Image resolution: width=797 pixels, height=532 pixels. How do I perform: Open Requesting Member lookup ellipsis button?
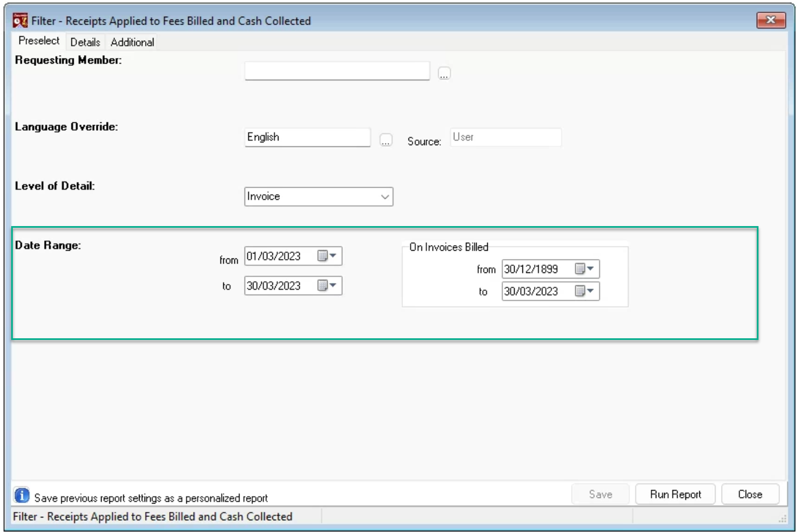[444, 73]
